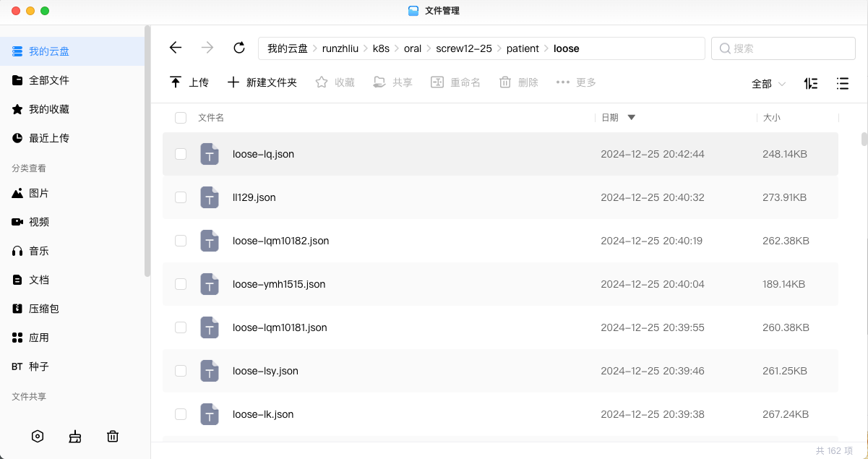Open 我的收藏 in the sidebar

(x=72, y=109)
